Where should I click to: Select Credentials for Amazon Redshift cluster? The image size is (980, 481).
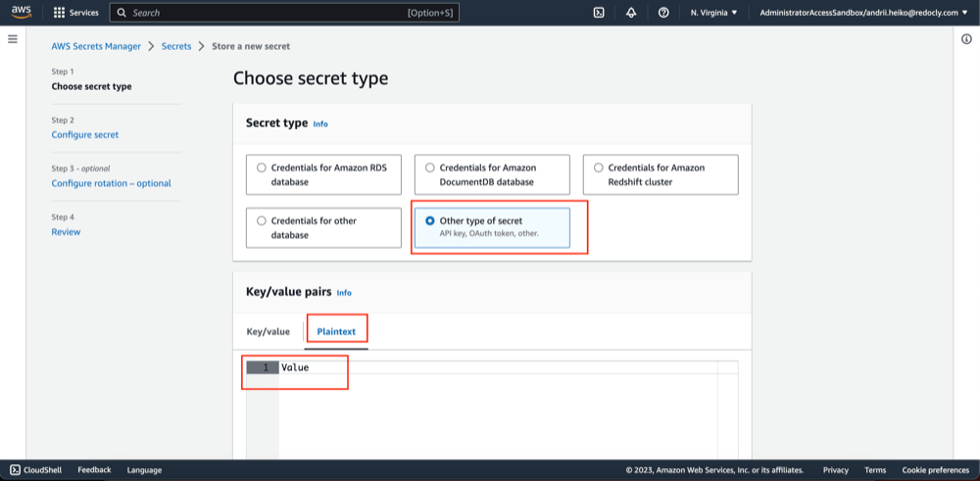pyautogui.click(x=661, y=175)
